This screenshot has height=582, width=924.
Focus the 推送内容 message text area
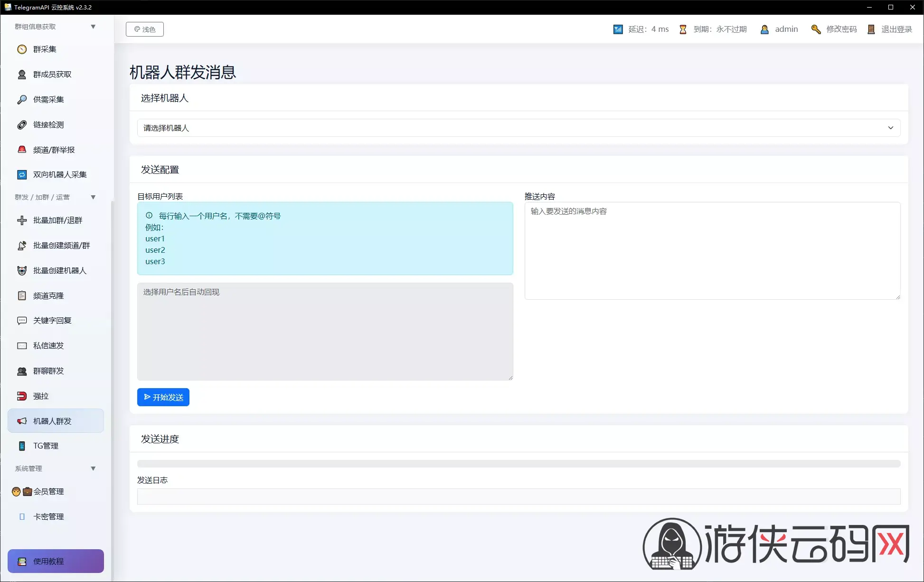tap(712, 251)
